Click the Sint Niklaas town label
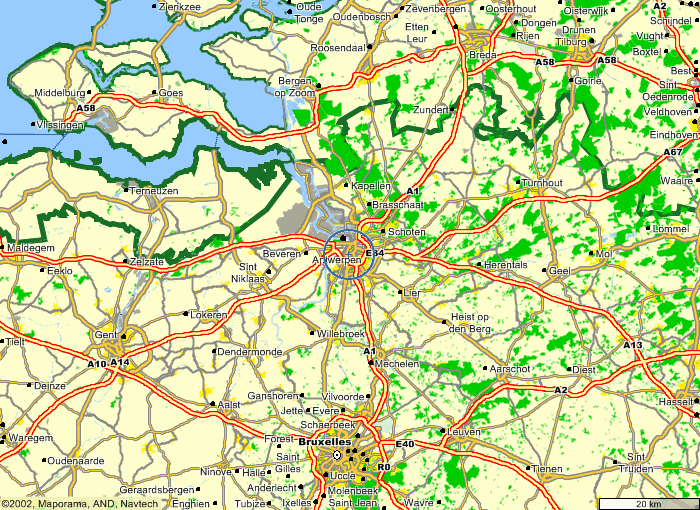This screenshot has height=510, width=700. [x=251, y=273]
